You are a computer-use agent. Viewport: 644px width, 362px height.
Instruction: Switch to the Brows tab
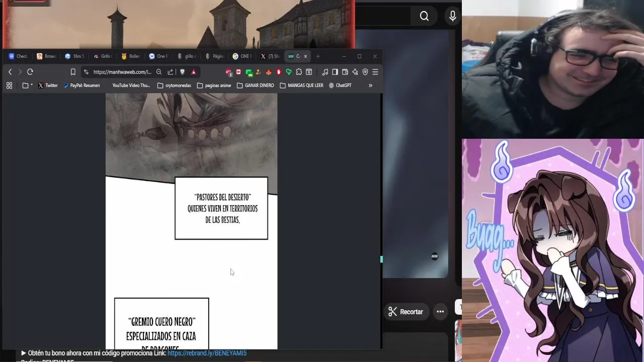coord(46,56)
